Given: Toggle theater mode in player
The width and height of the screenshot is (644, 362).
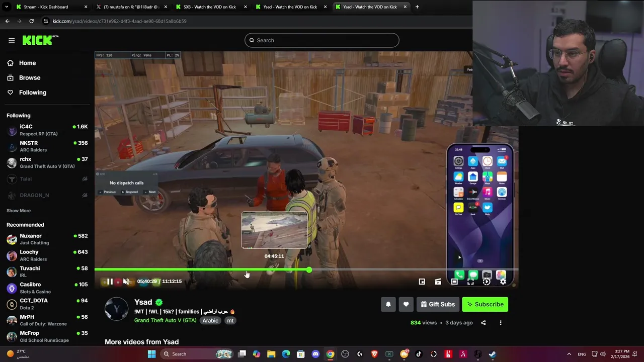Looking at the screenshot, I should click(454, 282).
